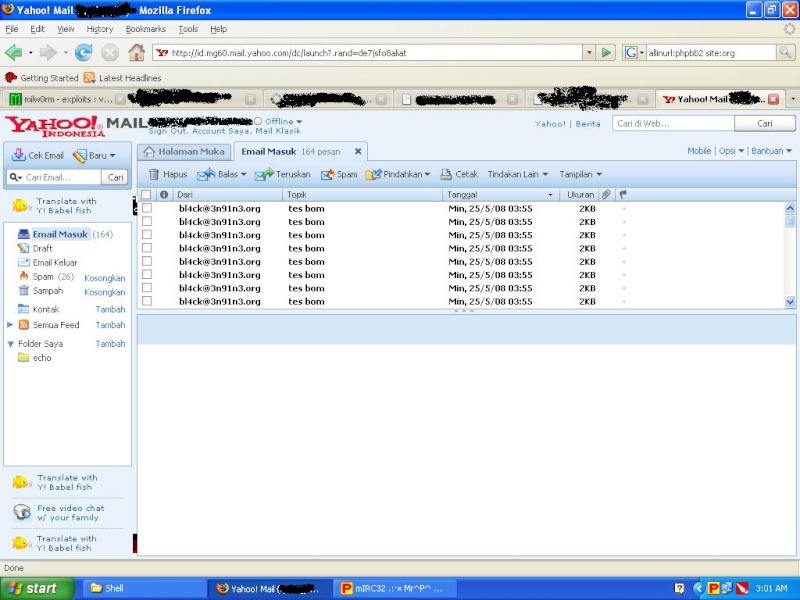Click the Cari button beside web search
Screen dimensions: 800x600
pos(764,123)
